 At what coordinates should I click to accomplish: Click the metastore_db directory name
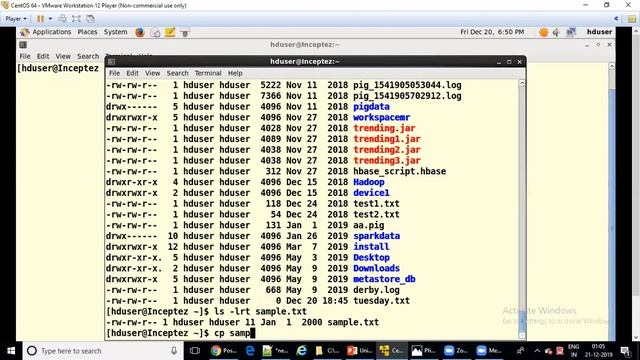point(384,279)
